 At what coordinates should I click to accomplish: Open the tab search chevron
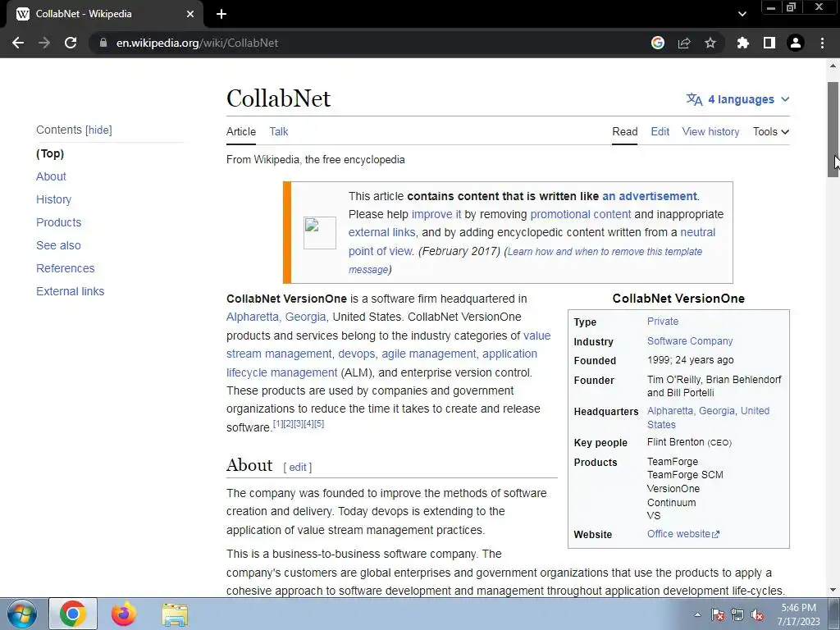tap(742, 14)
